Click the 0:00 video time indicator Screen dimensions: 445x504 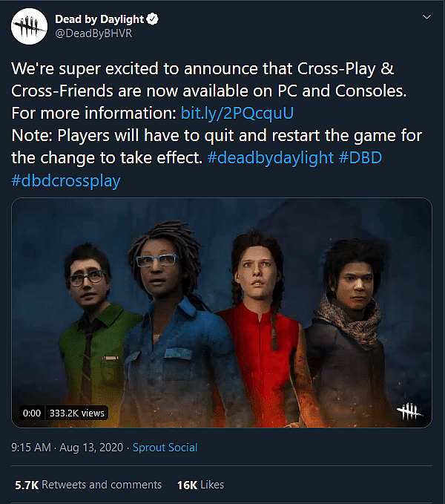[32, 413]
